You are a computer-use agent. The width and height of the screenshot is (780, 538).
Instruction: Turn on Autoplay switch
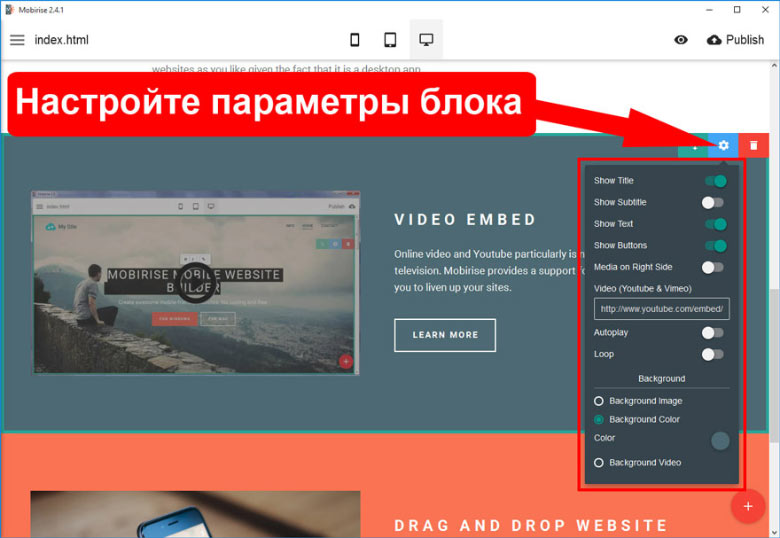point(712,332)
